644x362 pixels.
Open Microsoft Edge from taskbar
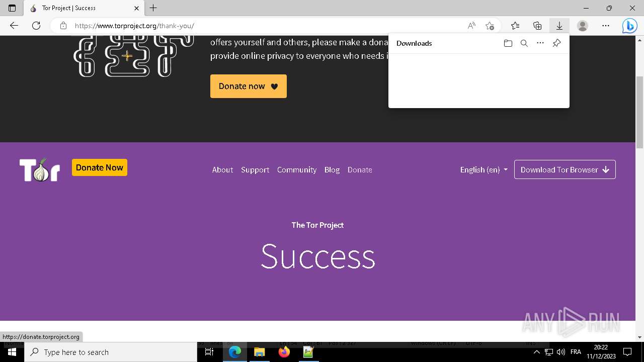(x=235, y=352)
